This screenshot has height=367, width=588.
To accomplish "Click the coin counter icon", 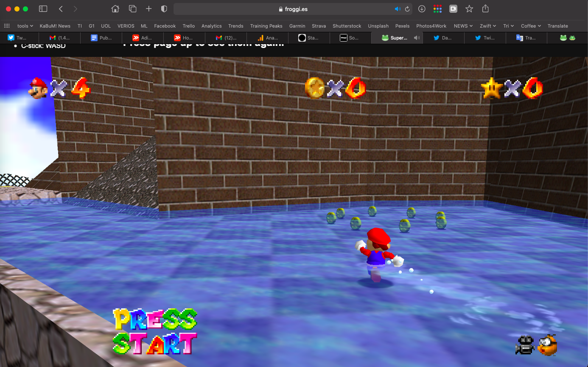I will click(x=314, y=88).
